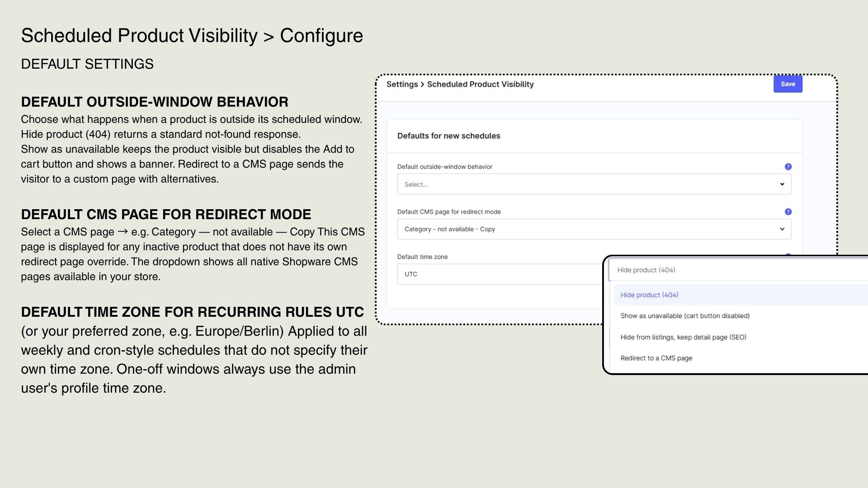This screenshot has width=868, height=488.
Task: Open help icon for CMS page redirect
Action: (x=788, y=211)
